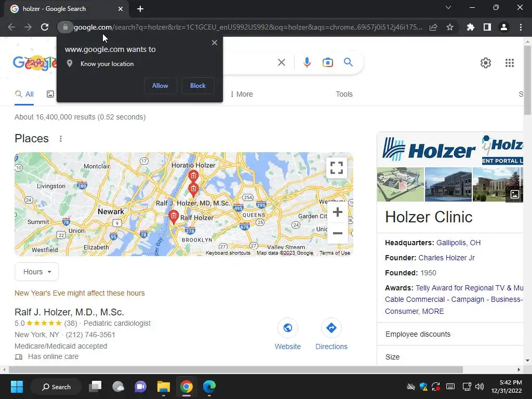Open the Windows Start menu
Image resolution: width=532 pixels, height=399 pixels.
tap(17, 387)
